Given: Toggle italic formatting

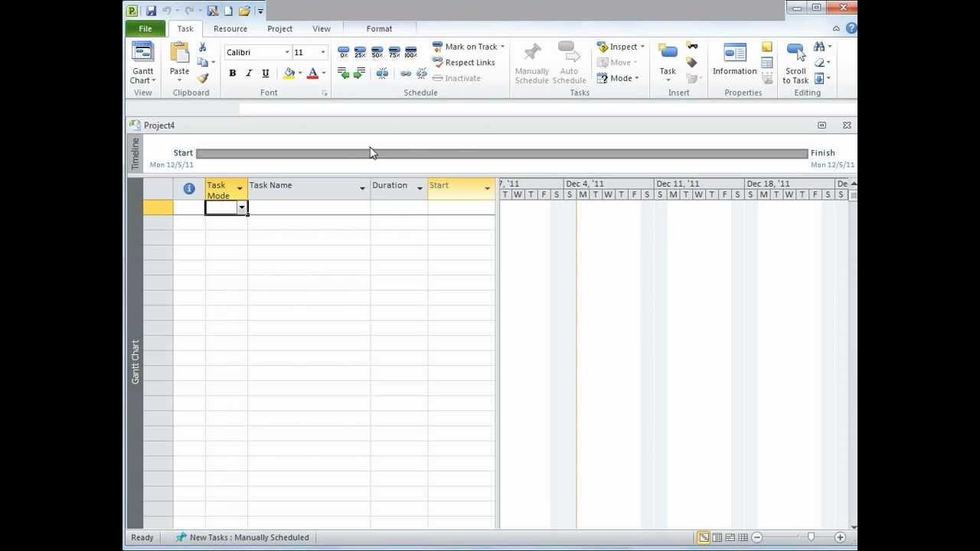Looking at the screenshot, I should (x=249, y=73).
